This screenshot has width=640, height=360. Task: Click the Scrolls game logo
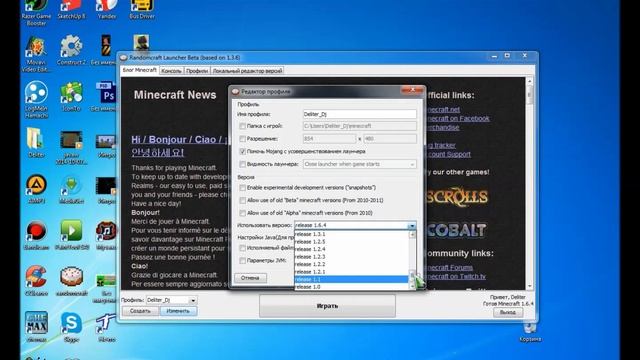(457, 198)
